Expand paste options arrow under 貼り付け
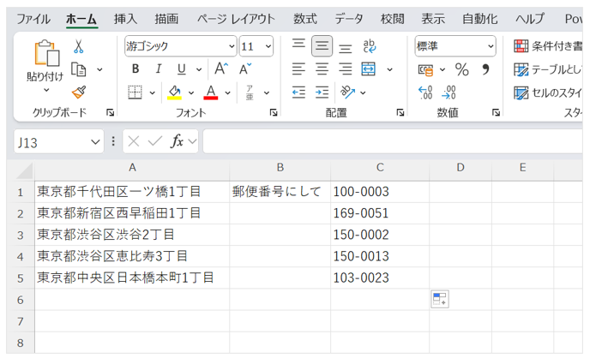This screenshot has height=364, width=590. tap(46, 90)
